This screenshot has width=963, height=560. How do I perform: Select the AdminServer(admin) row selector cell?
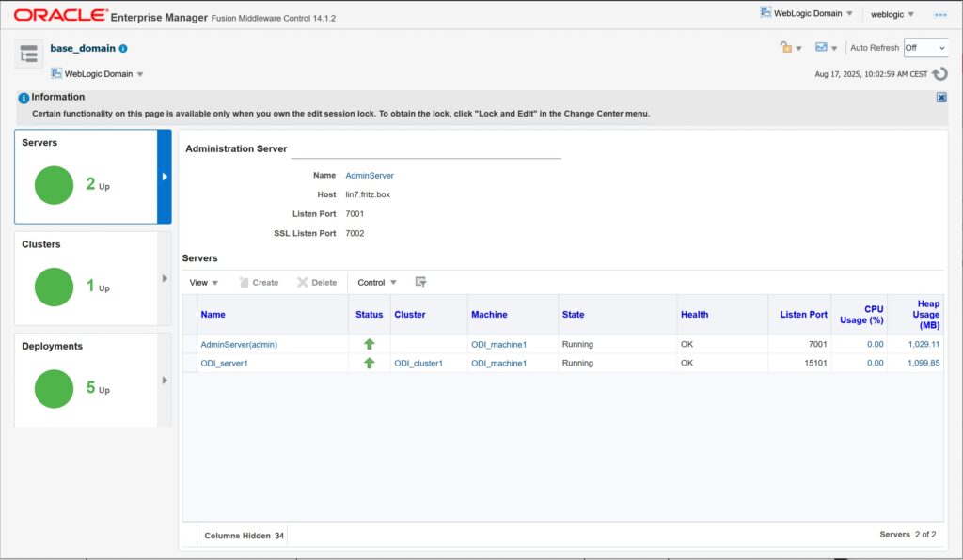(x=190, y=344)
